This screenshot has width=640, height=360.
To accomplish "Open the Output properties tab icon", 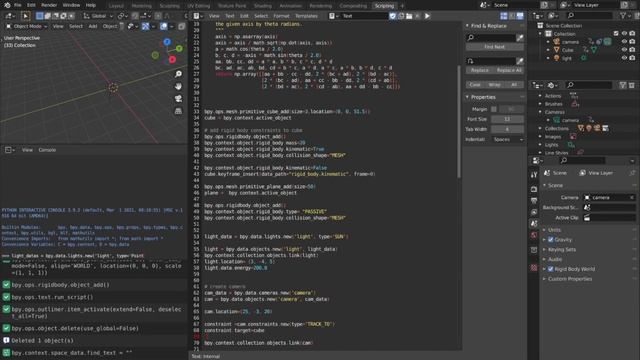I will point(534,200).
